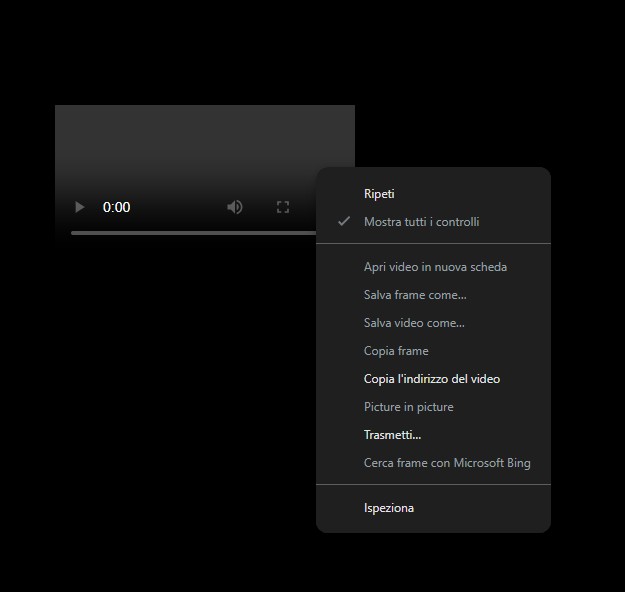Choose Salva frame come... entry
Screen dimensions: 625x592
(433, 295)
